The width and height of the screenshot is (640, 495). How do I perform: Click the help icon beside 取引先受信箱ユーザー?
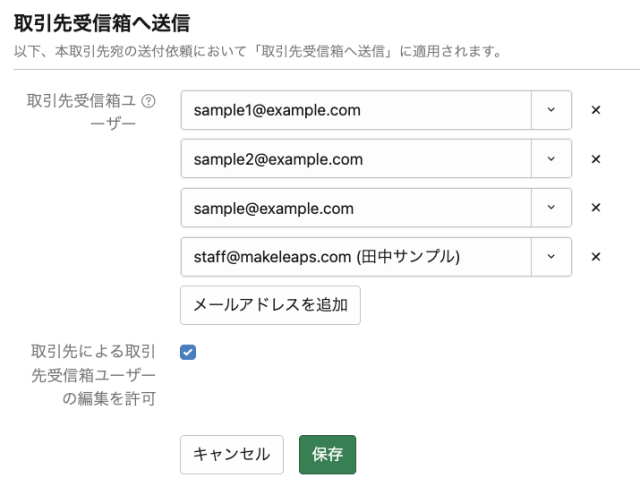point(150,101)
